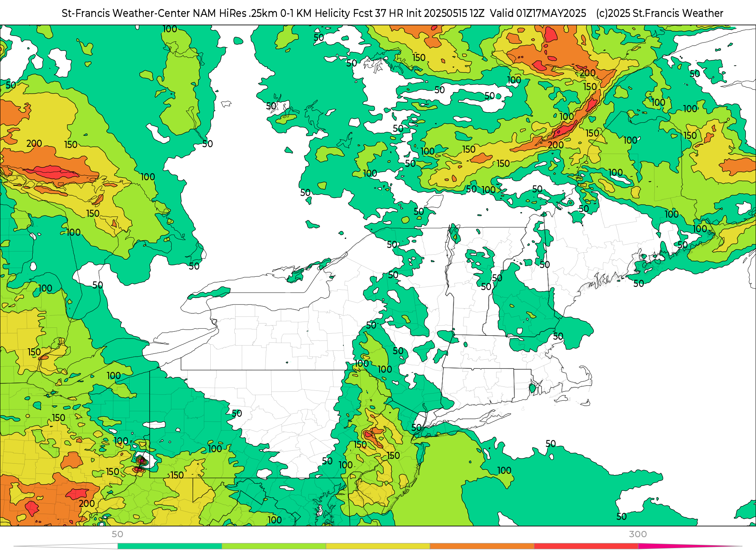Click "Fcst 37 HR" in the title

(x=378, y=13)
